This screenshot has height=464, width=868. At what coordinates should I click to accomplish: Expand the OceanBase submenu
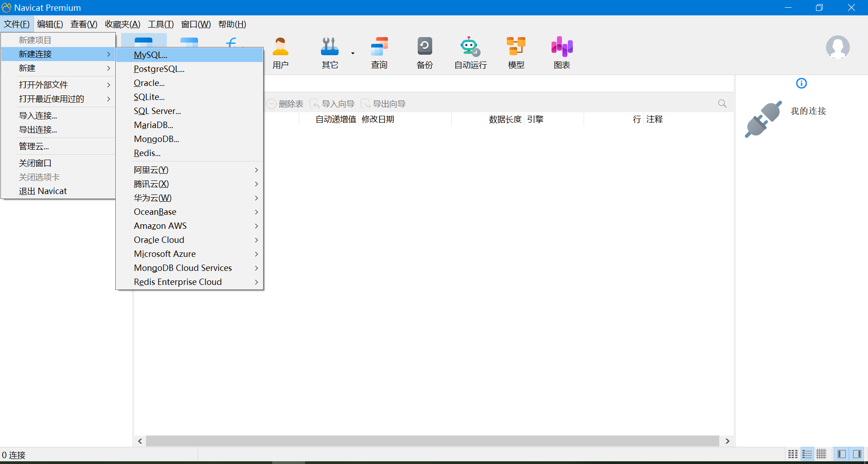pos(190,212)
